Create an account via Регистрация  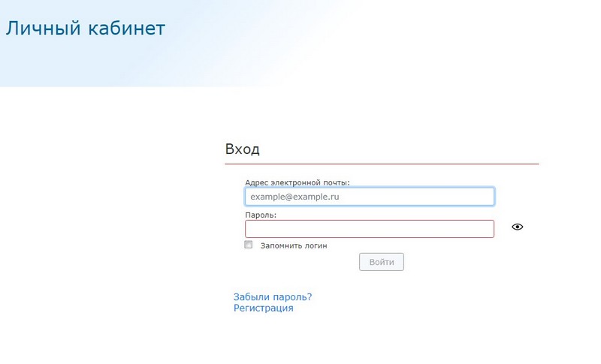tap(263, 308)
